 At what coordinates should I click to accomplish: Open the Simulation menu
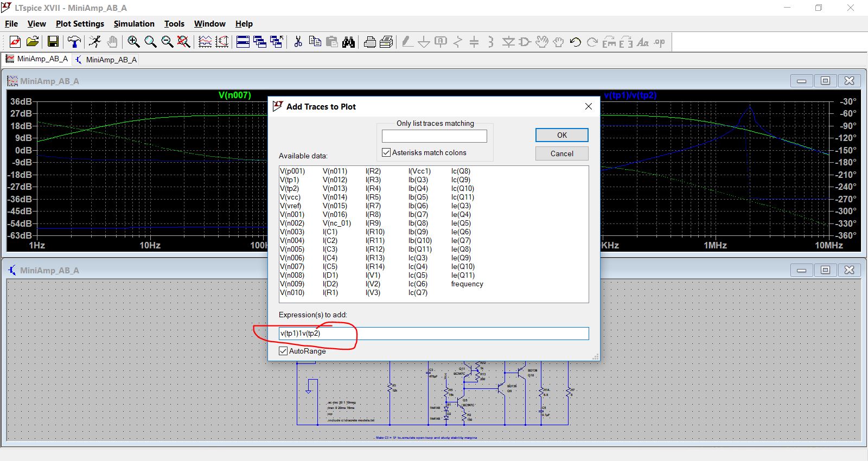coord(134,24)
